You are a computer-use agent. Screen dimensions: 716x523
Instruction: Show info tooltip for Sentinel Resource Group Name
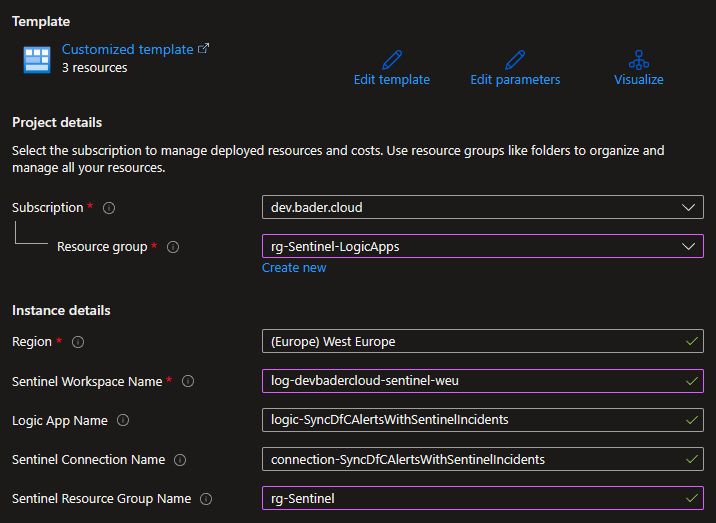point(206,499)
